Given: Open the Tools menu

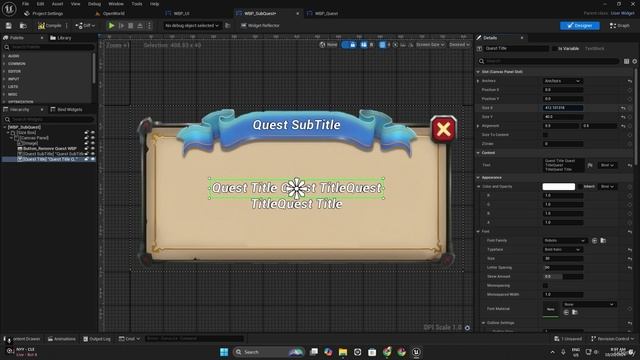Looking at the screenshot, I should [137, 4].
